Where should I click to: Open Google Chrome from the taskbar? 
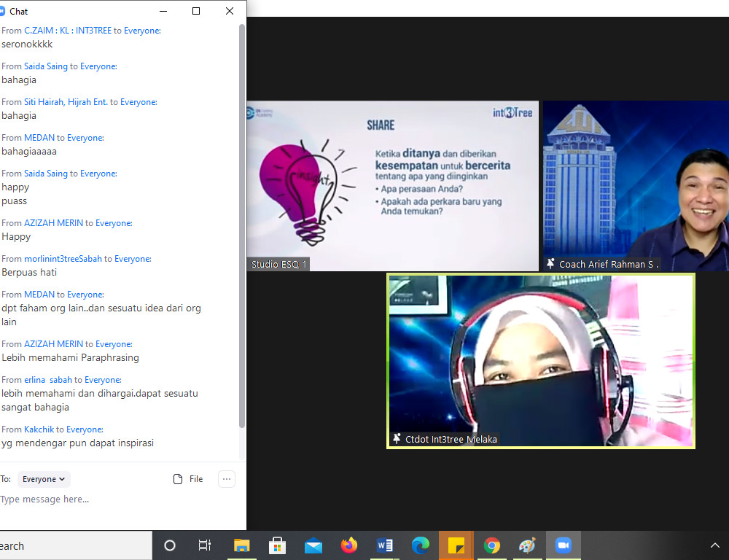(x=492, y=545)
